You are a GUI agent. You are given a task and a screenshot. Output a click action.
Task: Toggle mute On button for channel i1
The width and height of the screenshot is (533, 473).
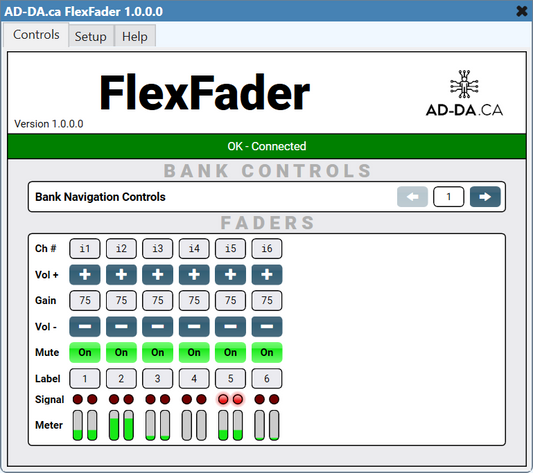pyautogui.click(x=85, y=352)
